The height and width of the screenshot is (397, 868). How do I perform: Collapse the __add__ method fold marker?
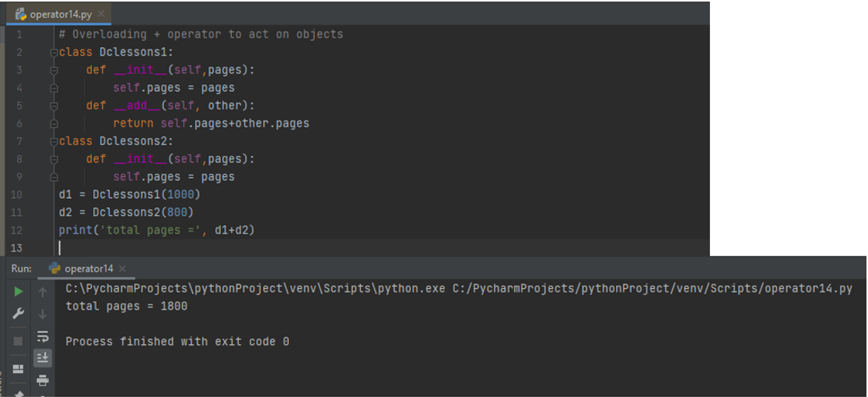(53, 105)
